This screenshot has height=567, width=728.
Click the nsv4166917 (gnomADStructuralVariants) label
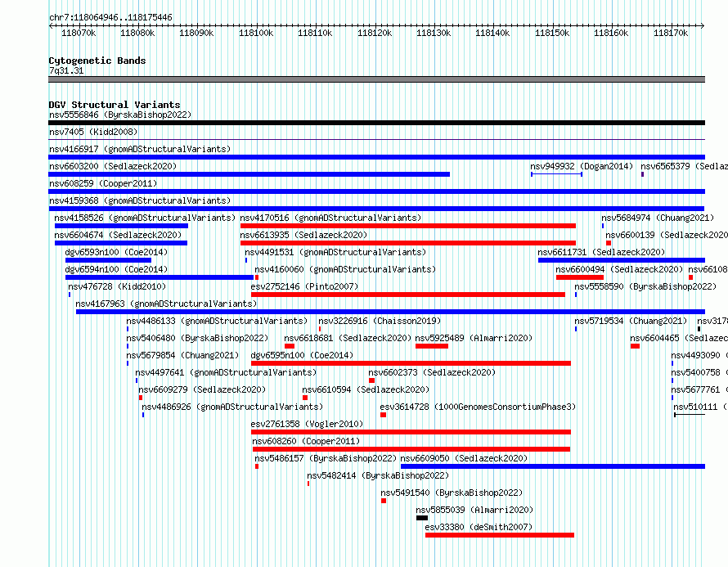[x=140, y=149]
